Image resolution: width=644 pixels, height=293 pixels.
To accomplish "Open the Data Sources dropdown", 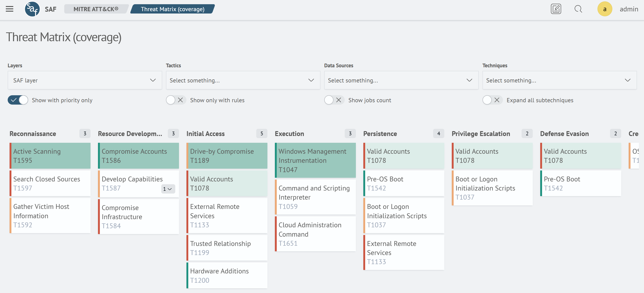I will point(401,80).
